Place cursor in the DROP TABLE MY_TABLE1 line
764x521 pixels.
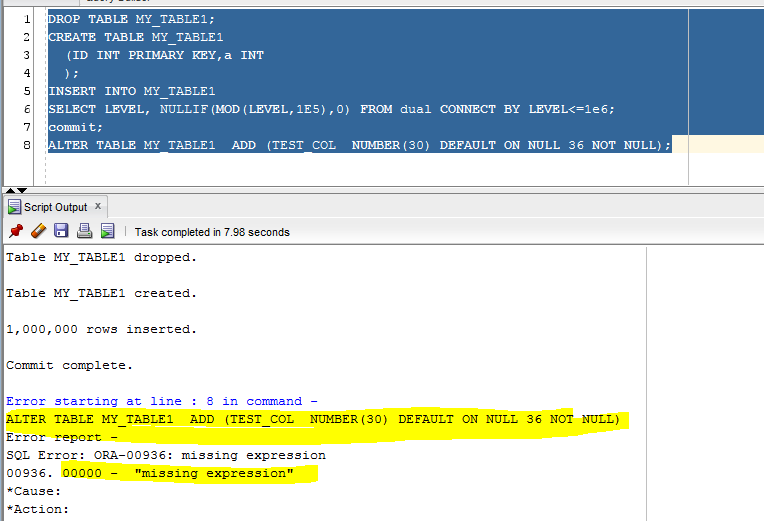click(x=131, y=19)
